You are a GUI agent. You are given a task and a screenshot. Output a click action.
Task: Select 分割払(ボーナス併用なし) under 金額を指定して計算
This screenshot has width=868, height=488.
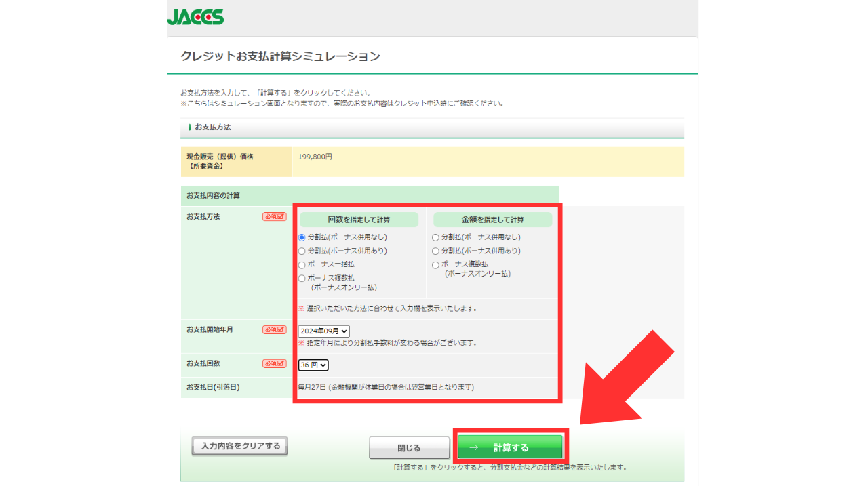435,238
